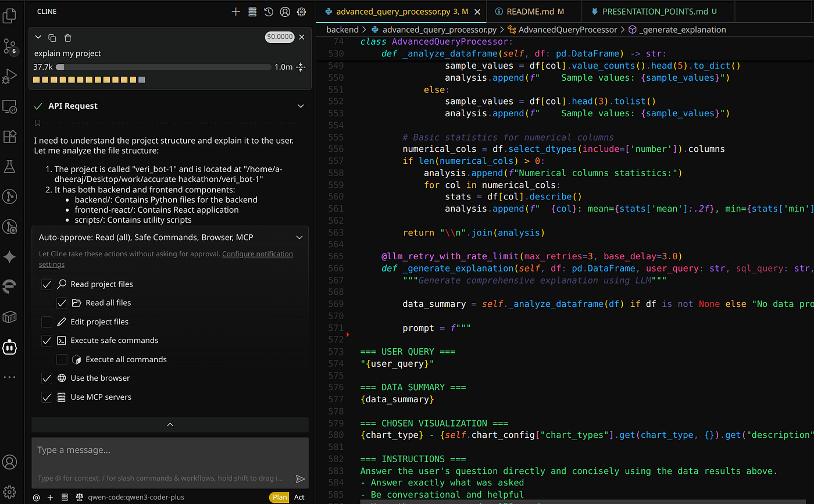This screenshot has width=814, height=504.
Task: Open the Cline robot icon in activity bar
Action: pyautogui.click(x=10, y=347)
